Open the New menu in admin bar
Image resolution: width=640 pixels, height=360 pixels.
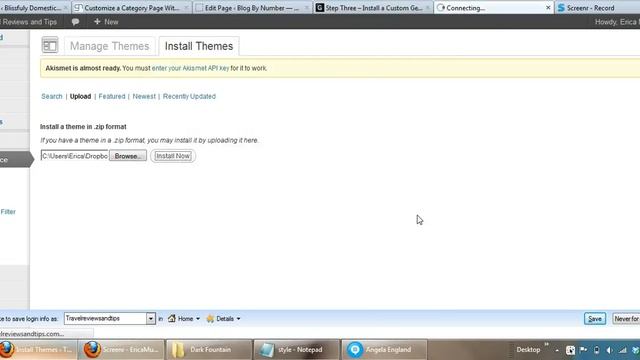click(x=106, y=22)
